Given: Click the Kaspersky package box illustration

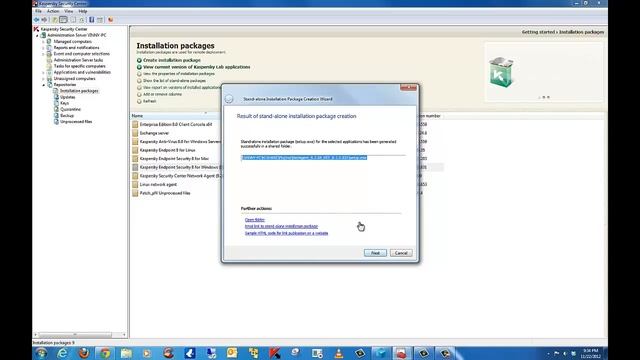Looking at the screenshot, I should click(x=501, y=72).
